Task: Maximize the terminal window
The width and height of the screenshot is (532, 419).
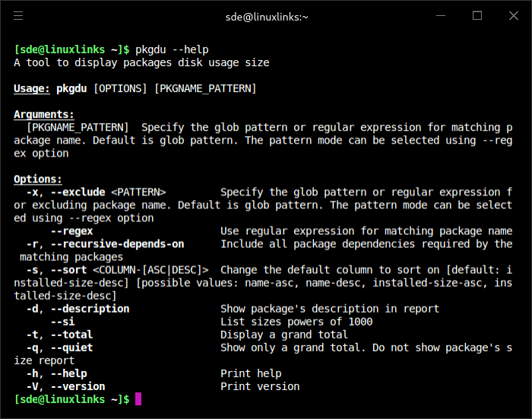Action: click(477, 16)
